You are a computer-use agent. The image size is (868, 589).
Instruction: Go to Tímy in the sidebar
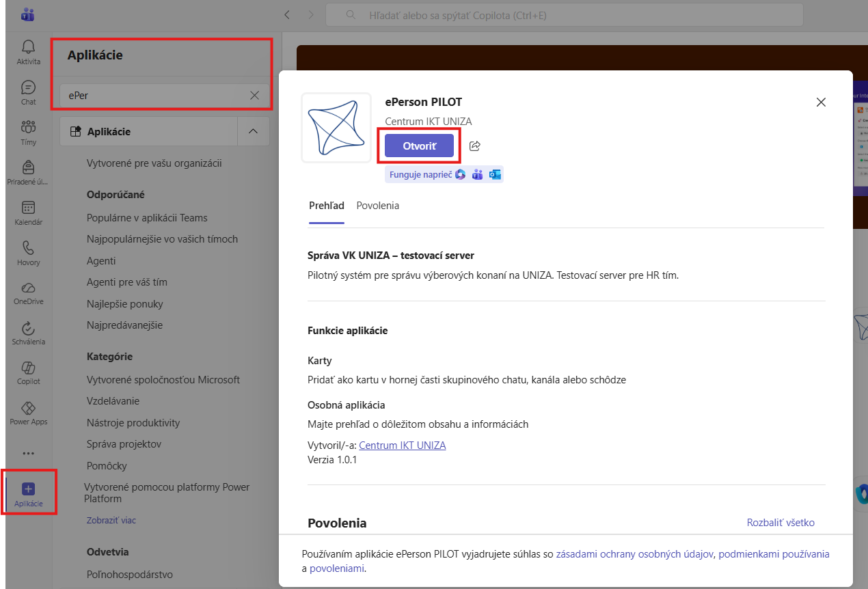(x=28, y=133)
